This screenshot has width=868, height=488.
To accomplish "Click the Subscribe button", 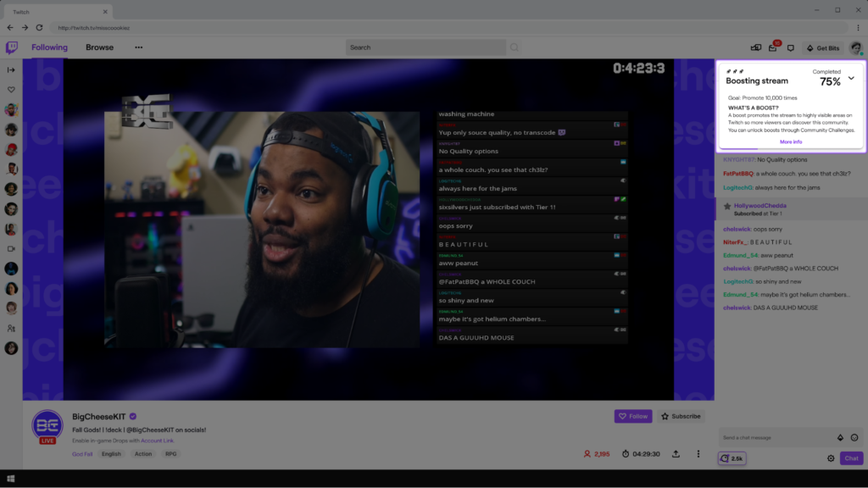I will (681, 416).
